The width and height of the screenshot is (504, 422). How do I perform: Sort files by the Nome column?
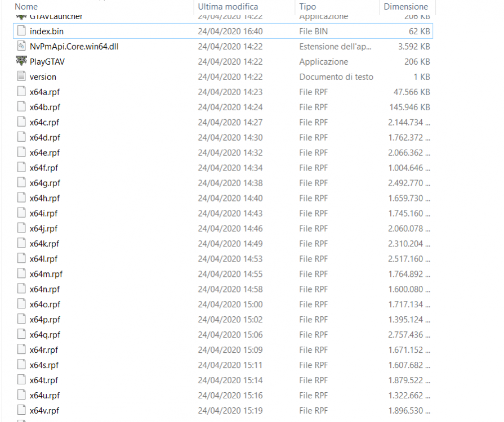click(x=26, y=6)
